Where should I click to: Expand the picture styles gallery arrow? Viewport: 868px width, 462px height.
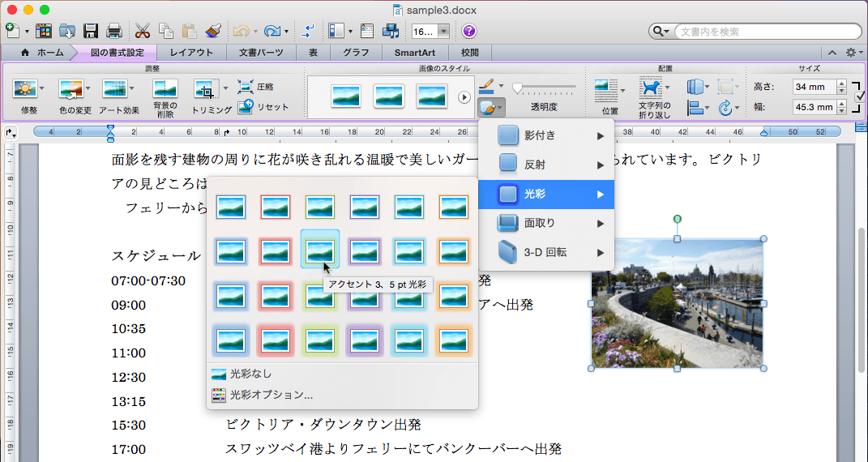[464, 97]
